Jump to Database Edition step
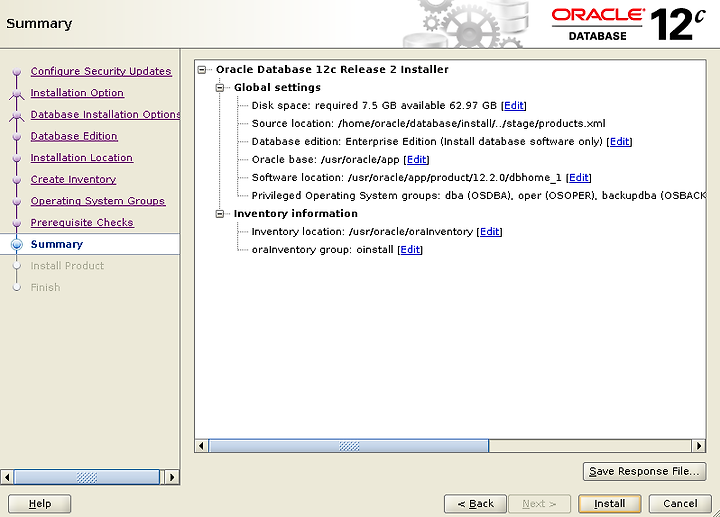The height and width of the screenshot is (517, 720). pos(74,136)
